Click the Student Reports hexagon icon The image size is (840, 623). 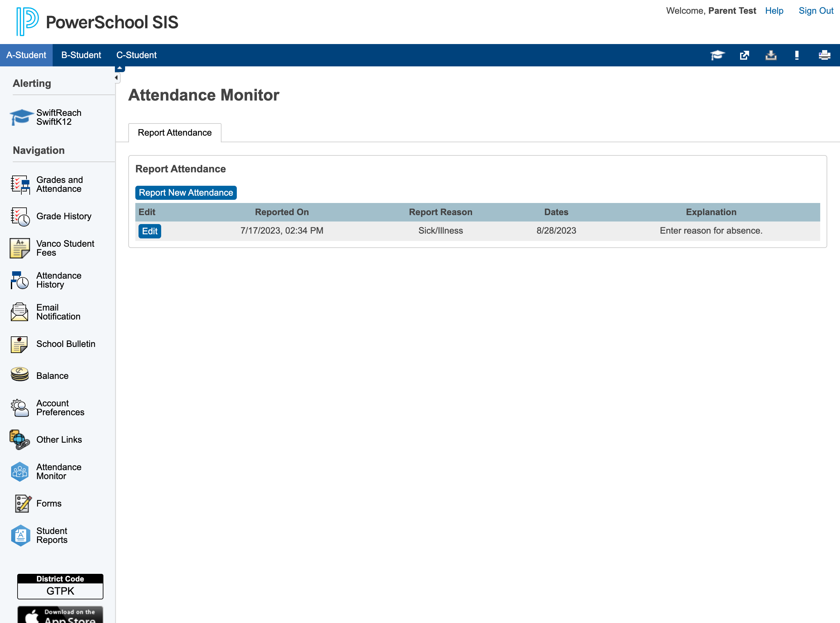[x=21, y=536]
